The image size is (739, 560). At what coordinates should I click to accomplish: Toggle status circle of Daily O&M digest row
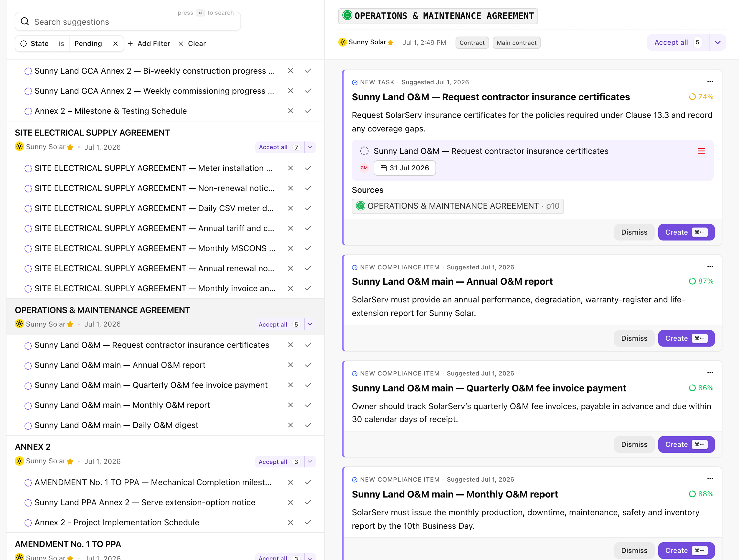(28, 426)
